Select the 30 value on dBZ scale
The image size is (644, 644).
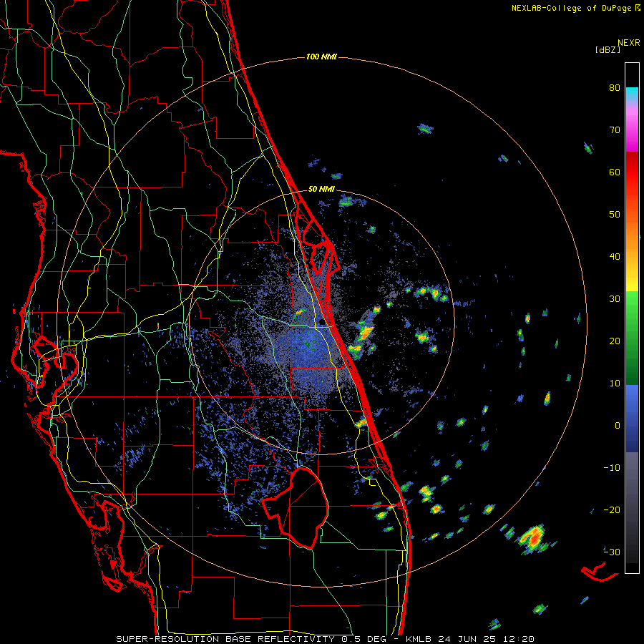(615, 299)
